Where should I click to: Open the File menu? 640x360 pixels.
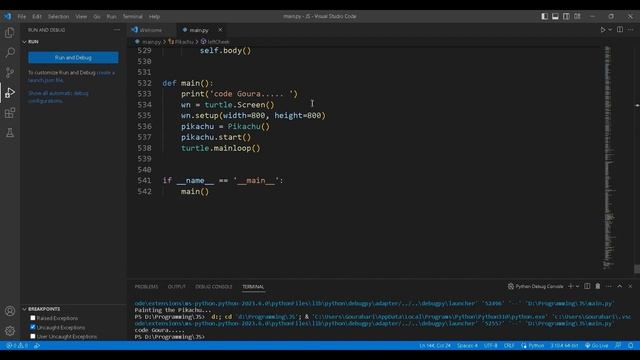tap(22, 16)
